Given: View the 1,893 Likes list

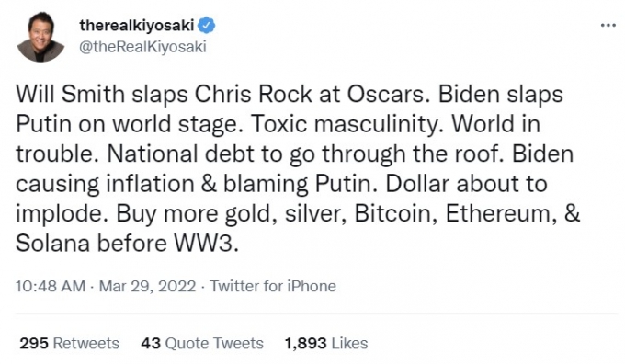Looking at the screenshot, I should tap(326, 343).
